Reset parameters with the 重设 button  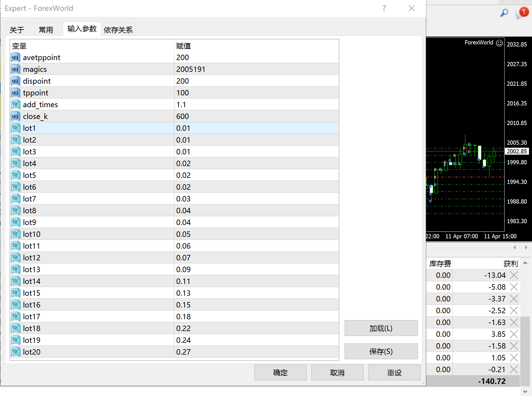[394, 372]
